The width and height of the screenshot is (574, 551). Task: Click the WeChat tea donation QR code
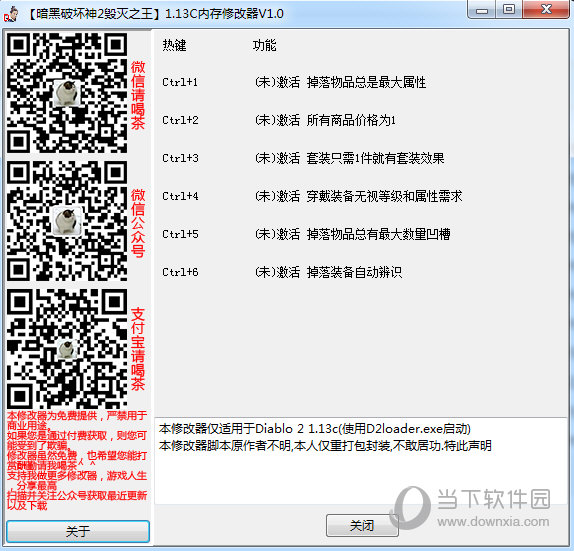[67, 93]
